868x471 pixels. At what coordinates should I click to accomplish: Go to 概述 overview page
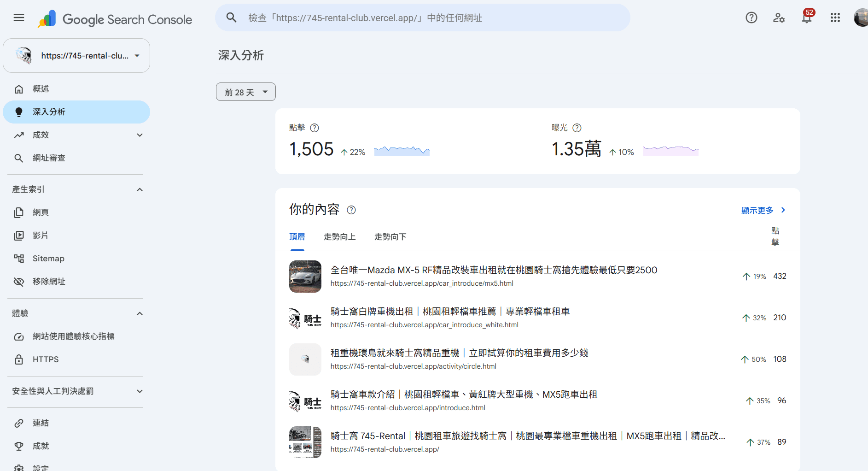[x=76, y=89]
